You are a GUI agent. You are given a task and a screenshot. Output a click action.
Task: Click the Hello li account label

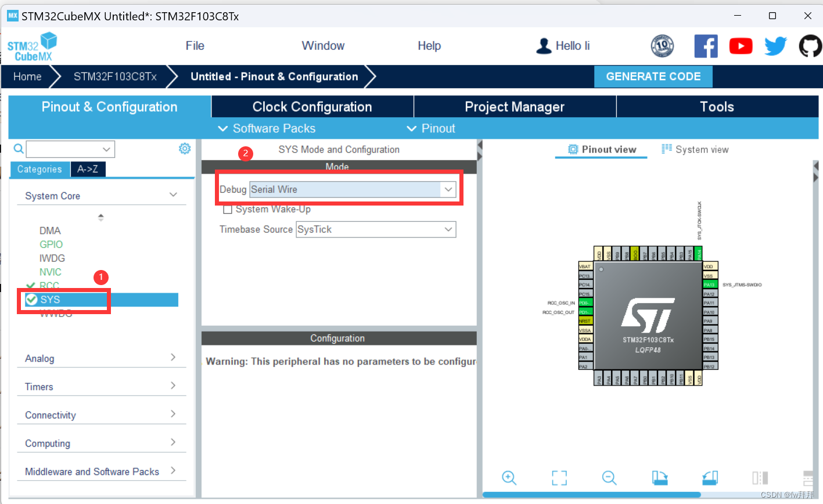573,46
